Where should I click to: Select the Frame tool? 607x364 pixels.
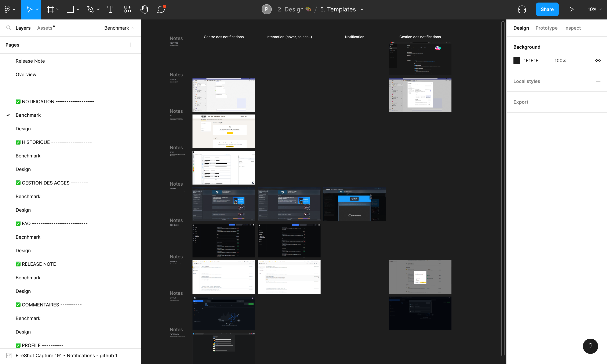50,9
